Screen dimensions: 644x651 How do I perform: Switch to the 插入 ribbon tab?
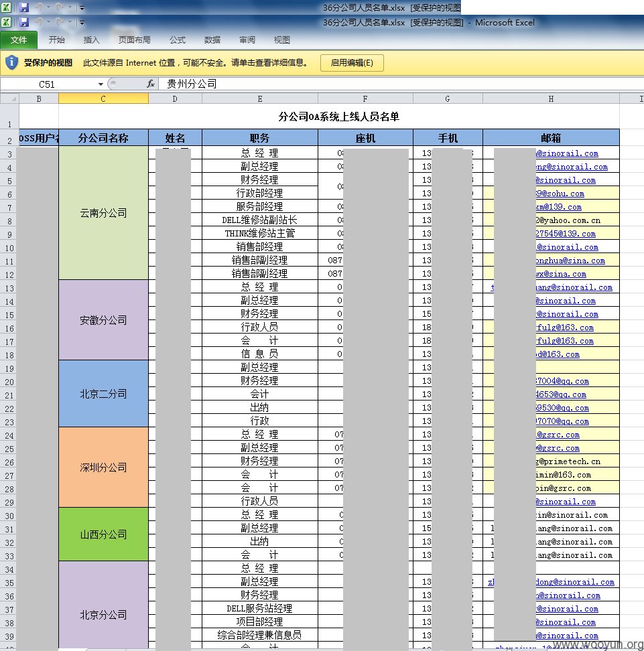pos(91,40)
